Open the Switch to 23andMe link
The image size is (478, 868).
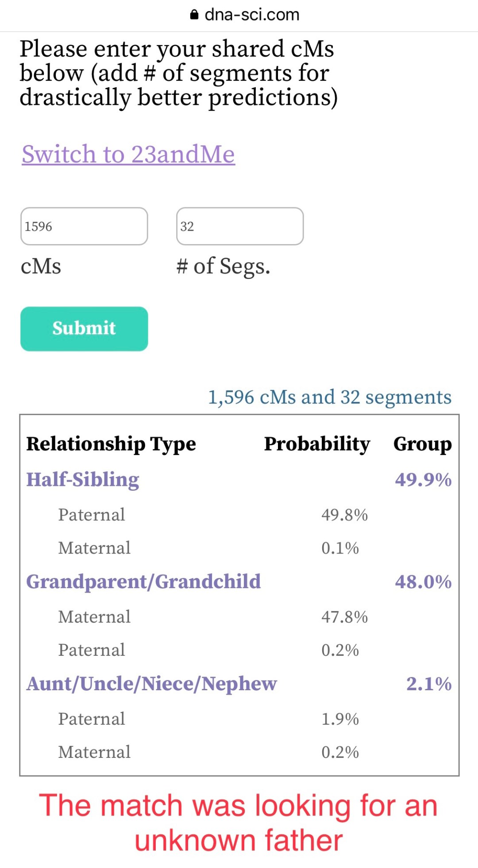click(x=128, y=154)
